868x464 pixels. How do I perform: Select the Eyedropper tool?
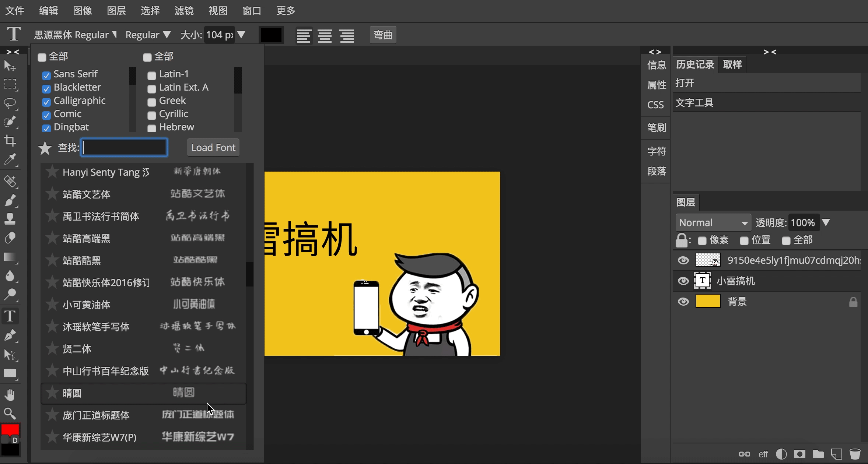click(x=10, y=160)
